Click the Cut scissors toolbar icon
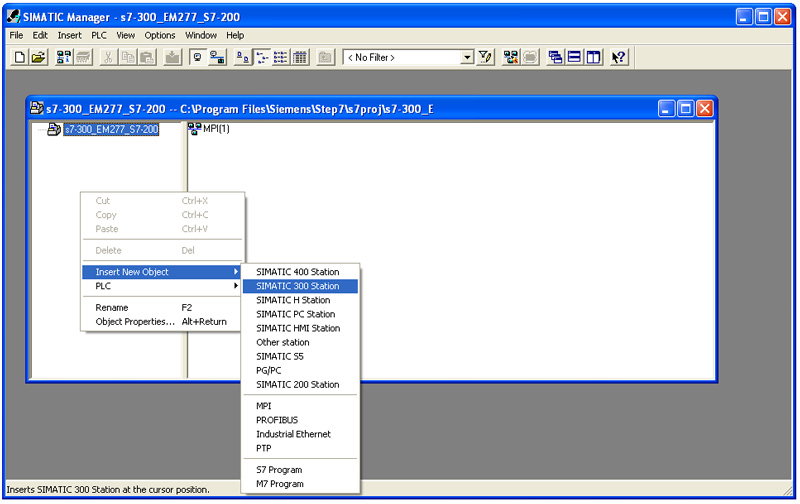This screenshot has height=504, width=800. [x=108, y=57]
